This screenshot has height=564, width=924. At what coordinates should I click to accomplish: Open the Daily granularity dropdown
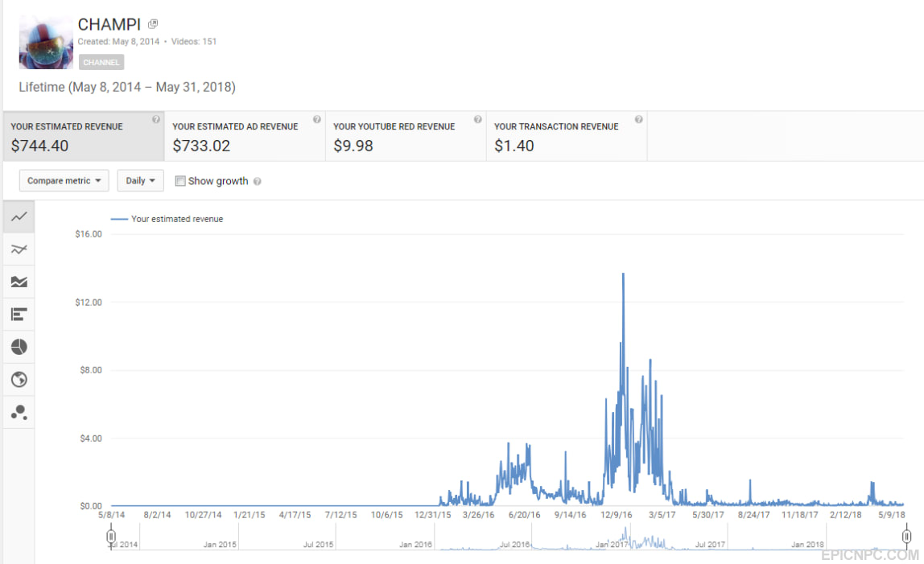click(x=140, y=180)
